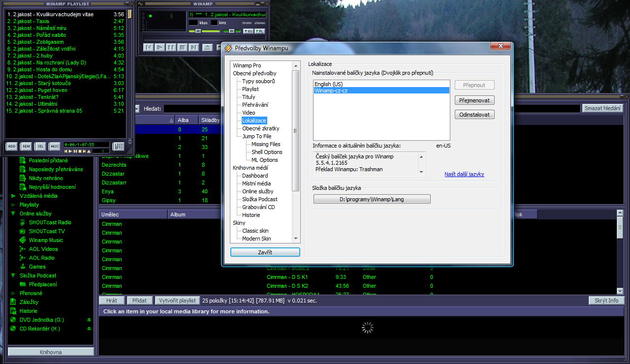Open 'Nejvyšší hodnocení' view icon
The width and height of the screenshot is (630, 364).
pos(23,187)
